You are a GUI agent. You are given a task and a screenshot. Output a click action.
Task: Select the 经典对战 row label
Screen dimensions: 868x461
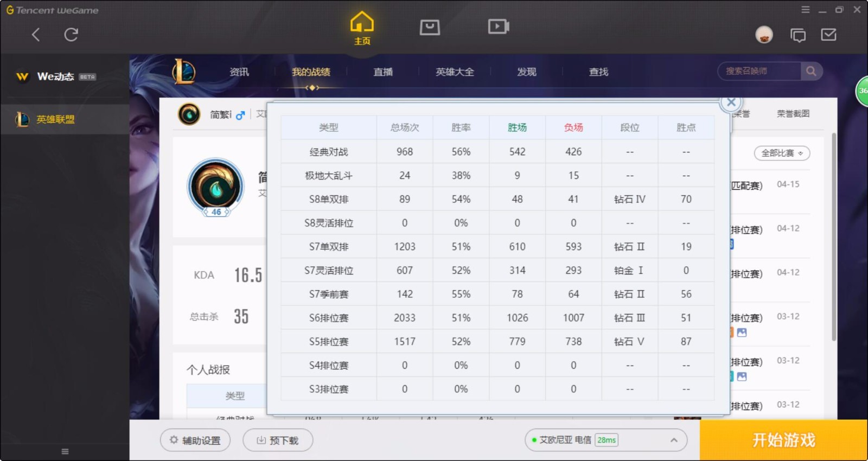pos(329,152)
